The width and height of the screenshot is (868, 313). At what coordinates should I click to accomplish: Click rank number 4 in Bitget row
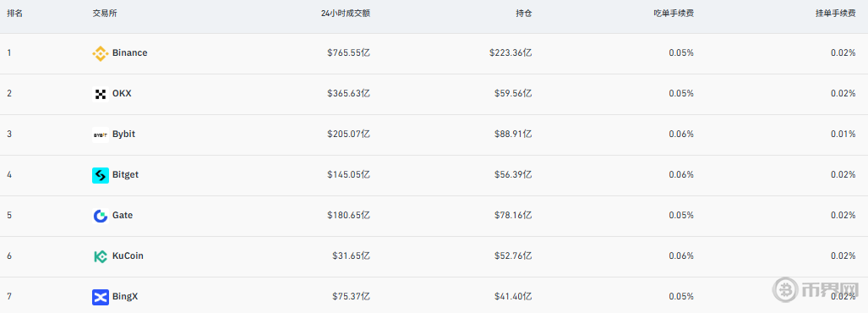click(8, 174)
